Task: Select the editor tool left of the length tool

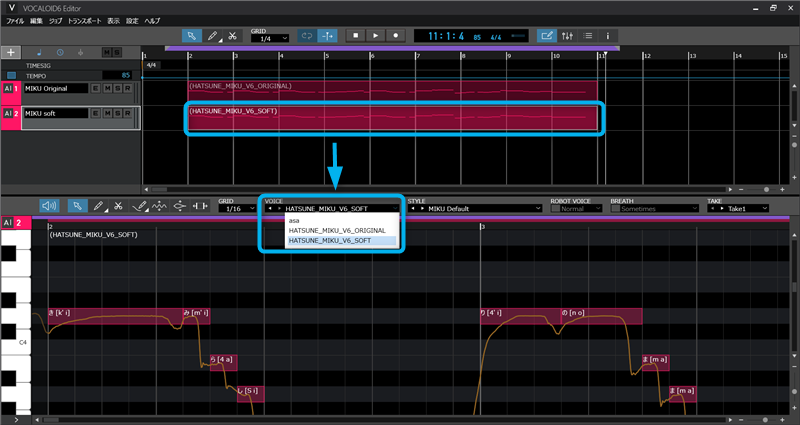Action: click(180, 206)
